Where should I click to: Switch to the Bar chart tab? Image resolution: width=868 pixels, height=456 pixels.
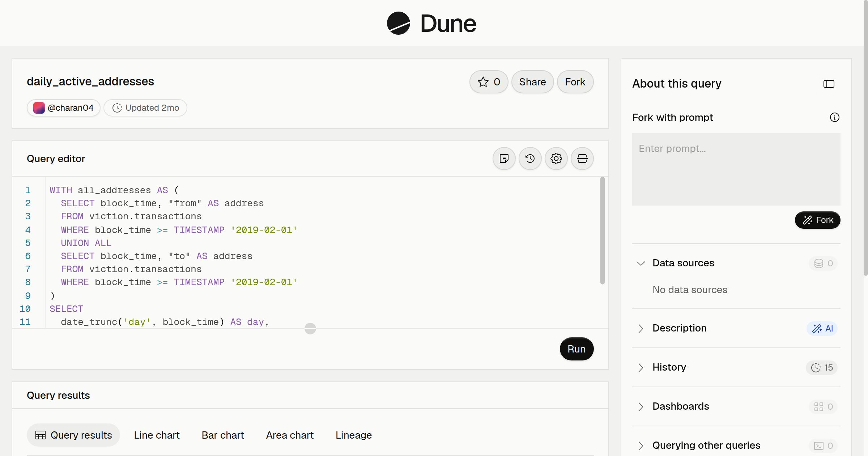(x=223, y=435)
